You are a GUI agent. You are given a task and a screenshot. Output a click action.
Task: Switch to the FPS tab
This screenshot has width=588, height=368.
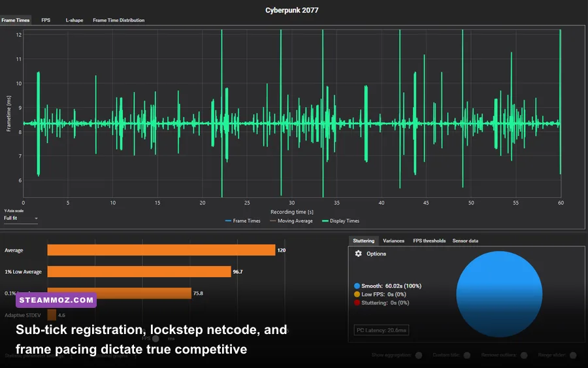[46, 20]
